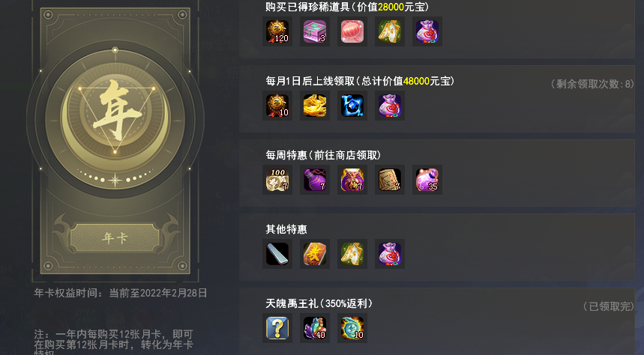Click the sun medal icon marked 120
Image resolution: width=644 pixels, height=355 pixels.
coord(277,31)
